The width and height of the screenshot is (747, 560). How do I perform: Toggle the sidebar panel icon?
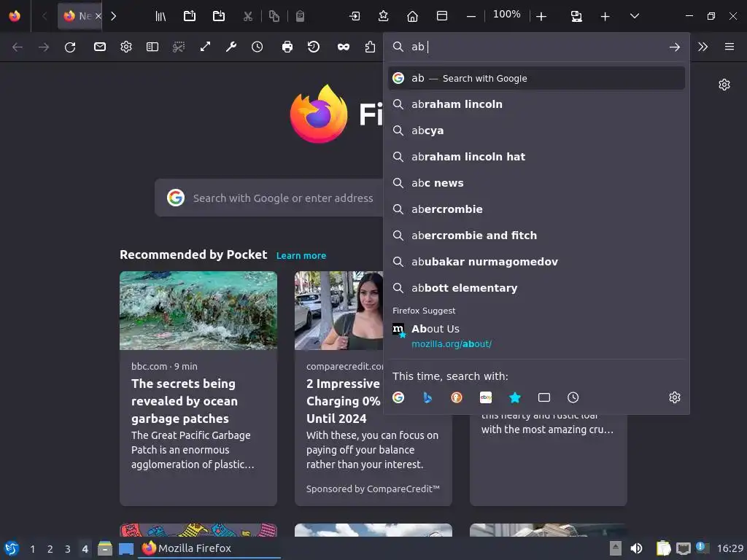click(x=152, y=47)
